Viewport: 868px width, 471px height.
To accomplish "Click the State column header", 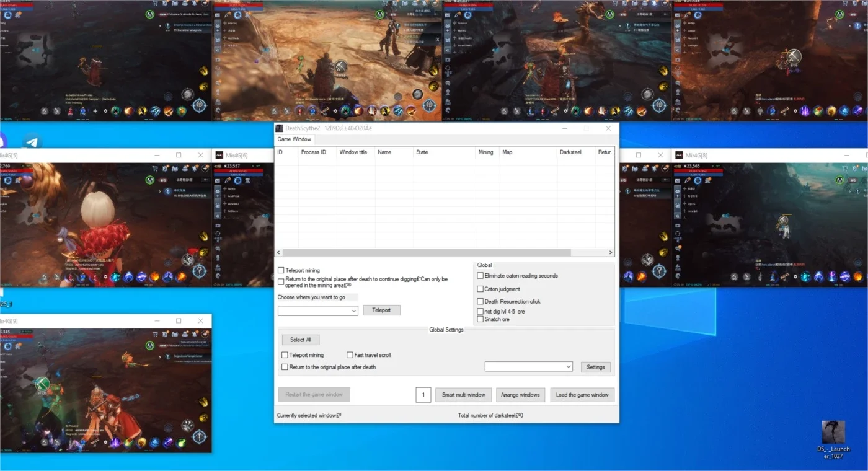I will coord(444,152).
